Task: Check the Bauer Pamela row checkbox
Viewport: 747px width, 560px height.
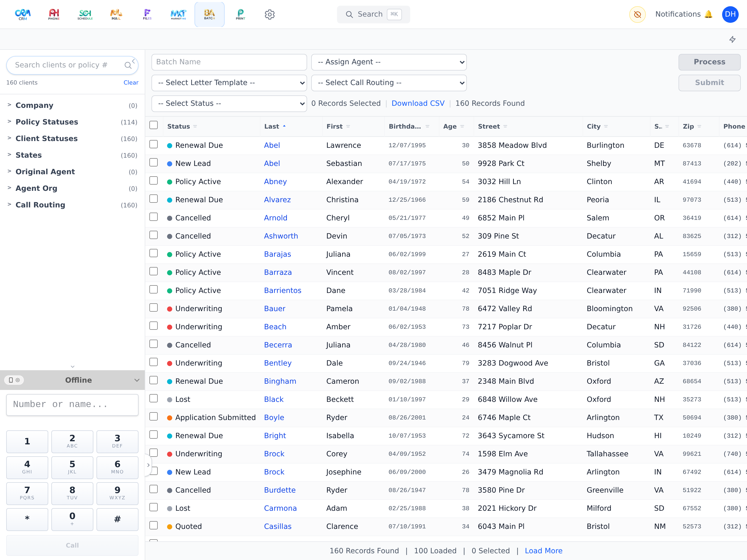Action: (x=154, y=308)
